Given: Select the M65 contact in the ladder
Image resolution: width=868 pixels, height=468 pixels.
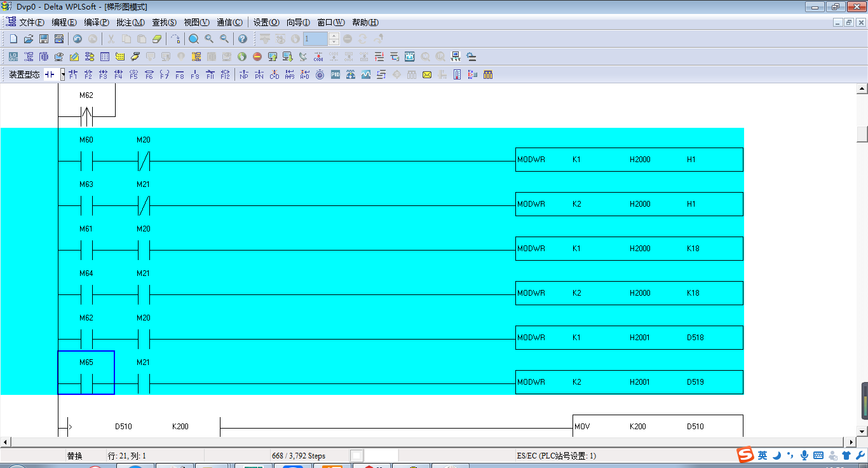Looking at the screenshot, I should coord(86,373).
